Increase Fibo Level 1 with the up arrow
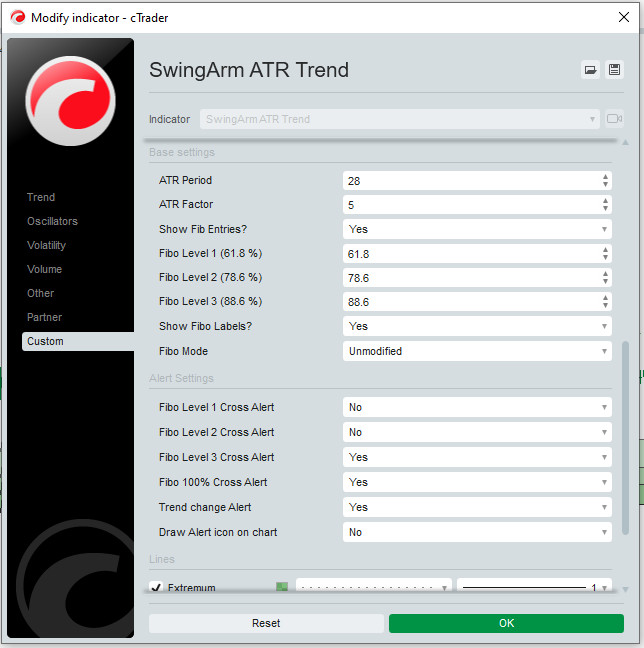644x648 pixels. point(605,250)
